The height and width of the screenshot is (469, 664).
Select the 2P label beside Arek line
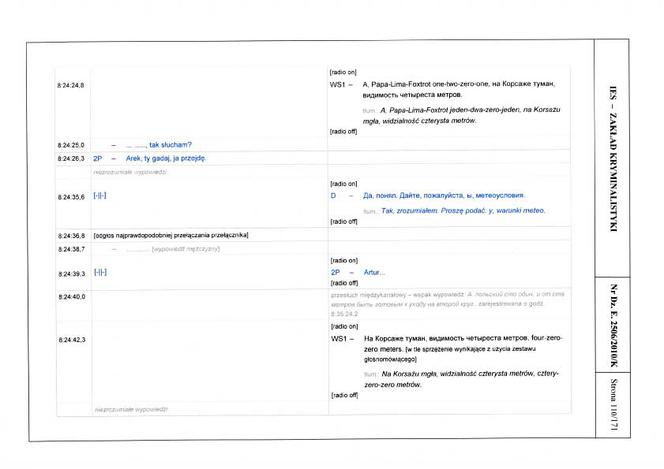tap(98, 158)
